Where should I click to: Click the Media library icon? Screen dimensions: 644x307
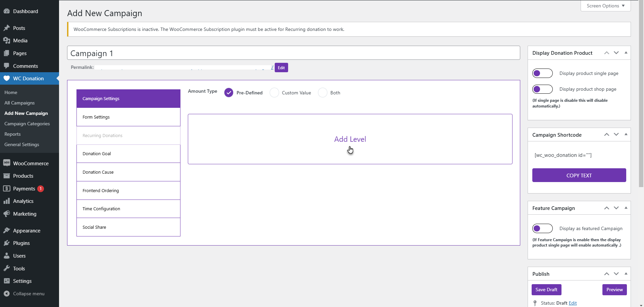6,41
